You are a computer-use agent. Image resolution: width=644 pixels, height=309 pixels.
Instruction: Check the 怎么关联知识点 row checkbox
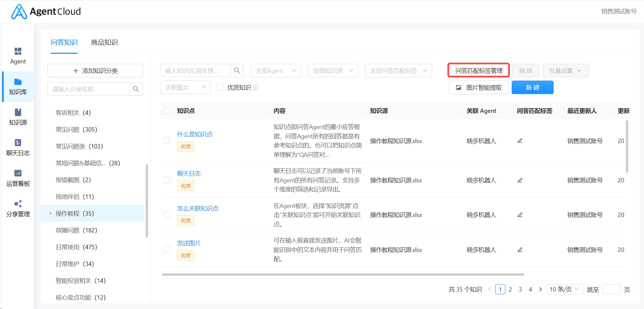click(167, 215)
